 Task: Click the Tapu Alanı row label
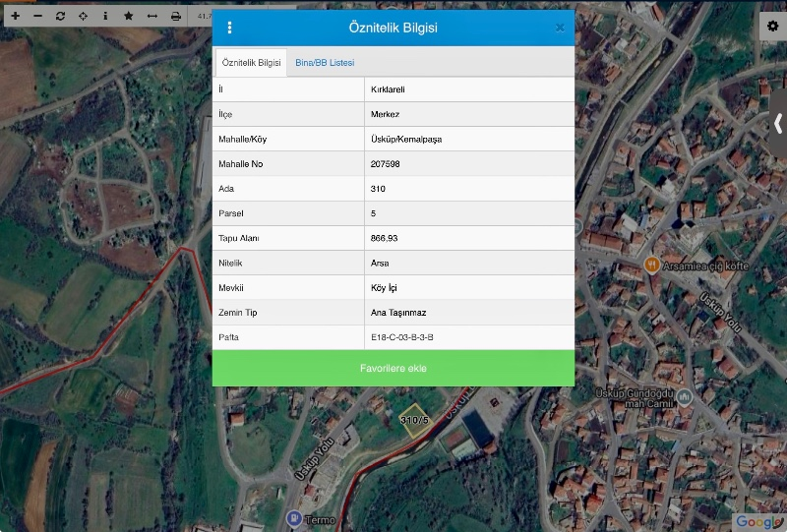click(238, 238)
